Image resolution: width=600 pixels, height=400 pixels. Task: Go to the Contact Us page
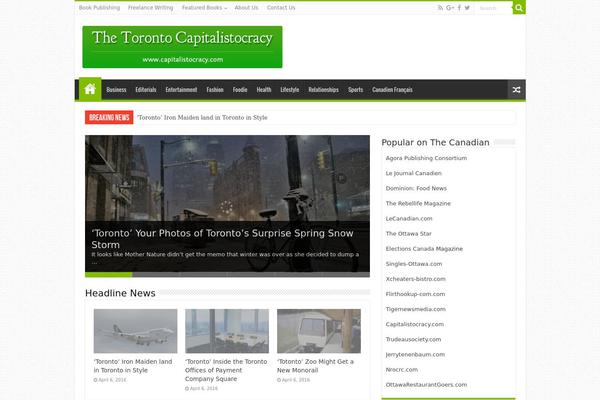(281, 8)
